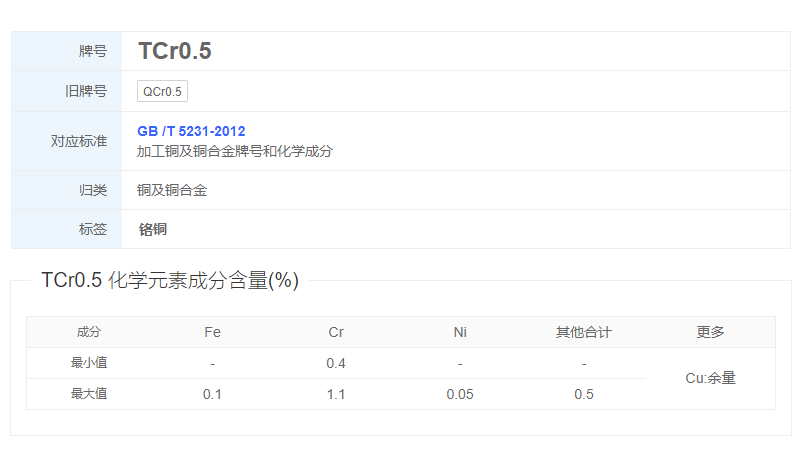Viewport: 800px width, 450px height.
Task: Click the 最大值 row label
Action: pyautogui.click(x=89, y=394)
